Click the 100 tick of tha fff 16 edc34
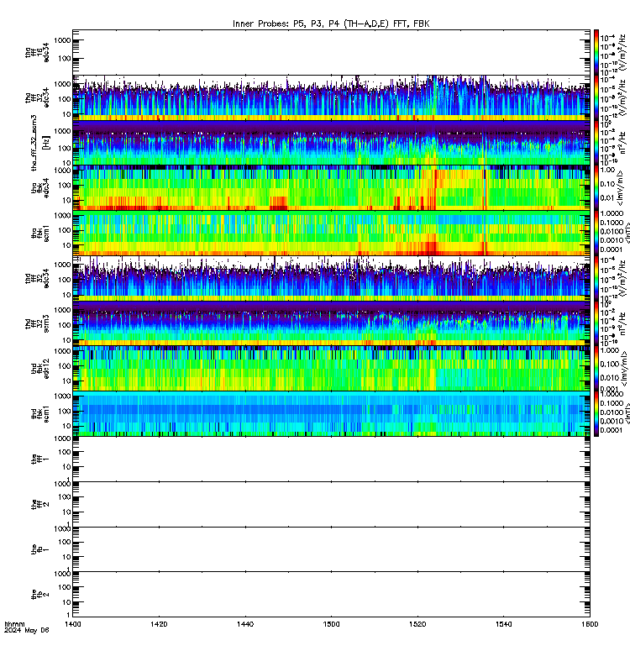 (65, 59)
